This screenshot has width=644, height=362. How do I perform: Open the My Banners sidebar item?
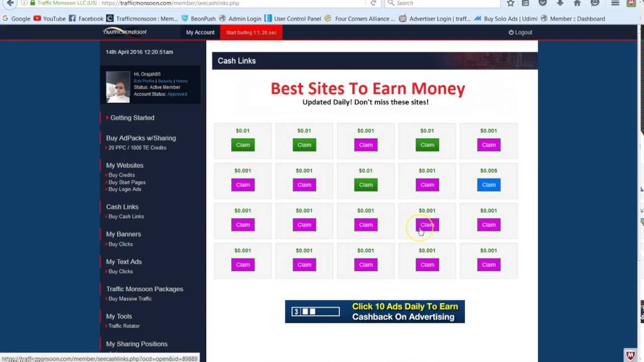point(123,234)
